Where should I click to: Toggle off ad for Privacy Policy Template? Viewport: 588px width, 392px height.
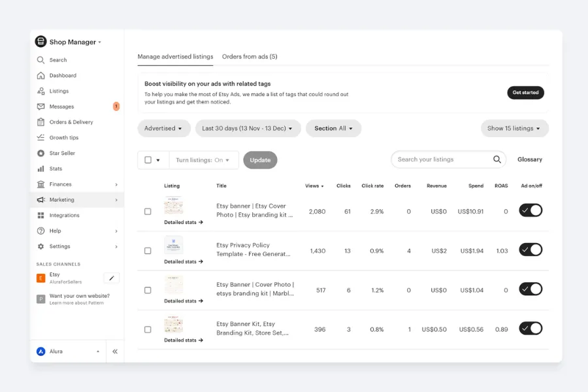pos(531,250)
